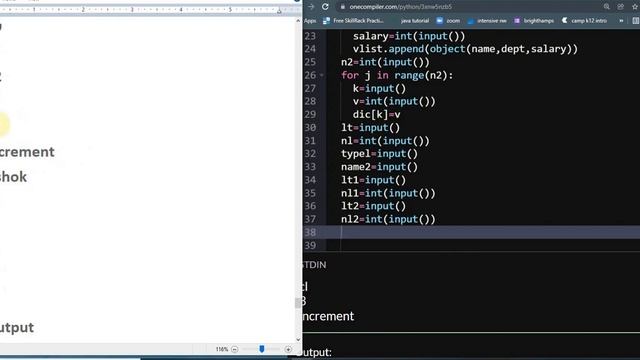Viewport: 640px width, 360px height.
Task: Expand the bookmarks overflow chevron
Action: (x=621, y=21)
